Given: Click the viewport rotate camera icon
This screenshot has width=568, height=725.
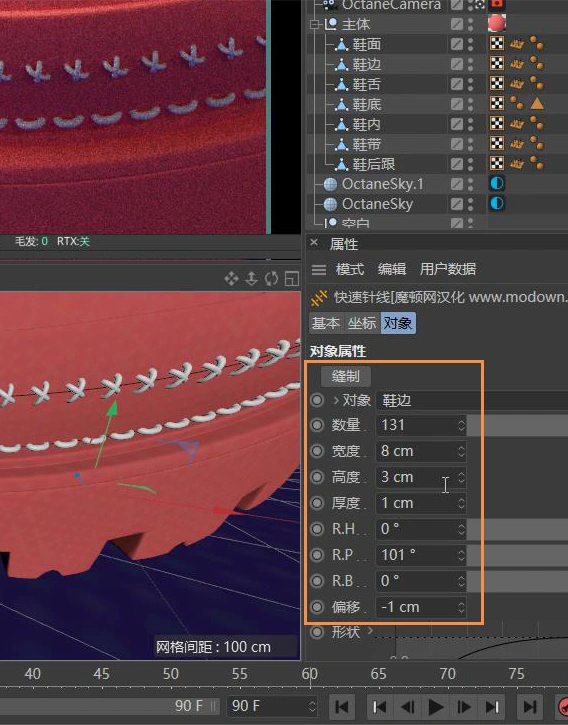Looking at the screenshot, I should tap(272, 278).
